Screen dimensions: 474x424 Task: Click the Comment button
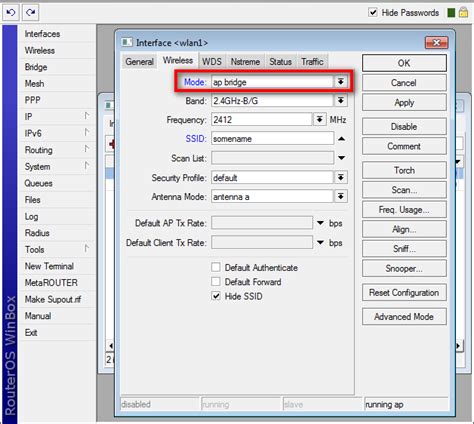(x=404, y=146)
